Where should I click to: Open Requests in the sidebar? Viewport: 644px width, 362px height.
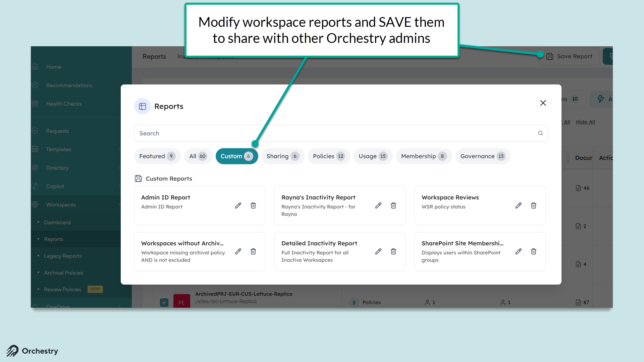(x=57, y=131)
